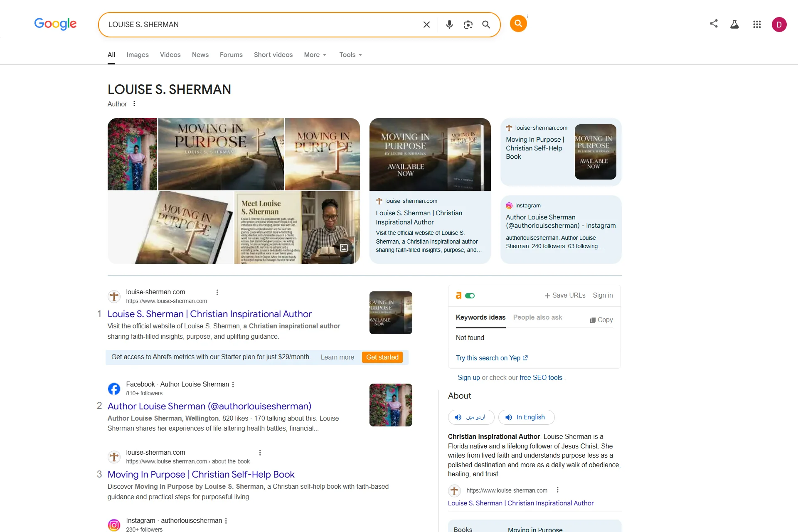
Task: Open Author Louise Sherman Facebook result
Action: 209,406
